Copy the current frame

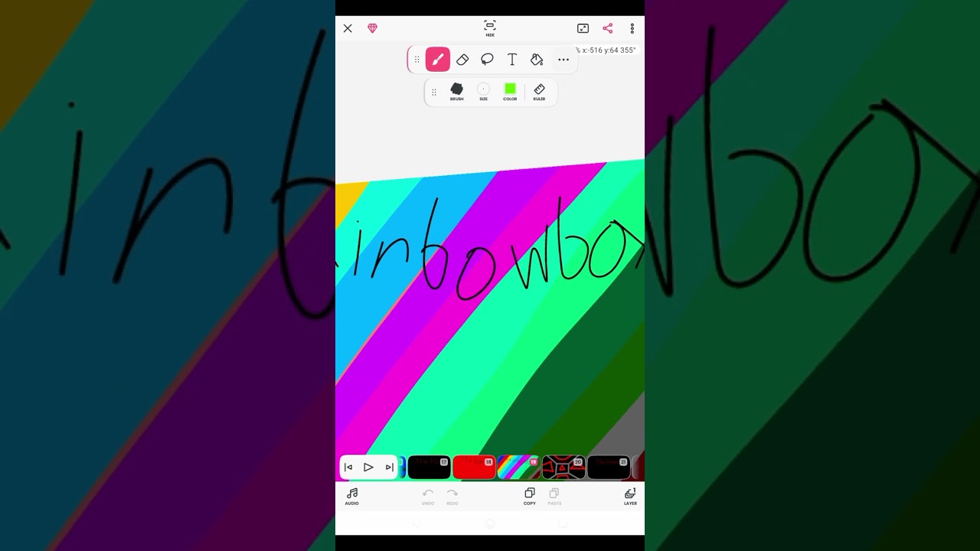(530, 496)
